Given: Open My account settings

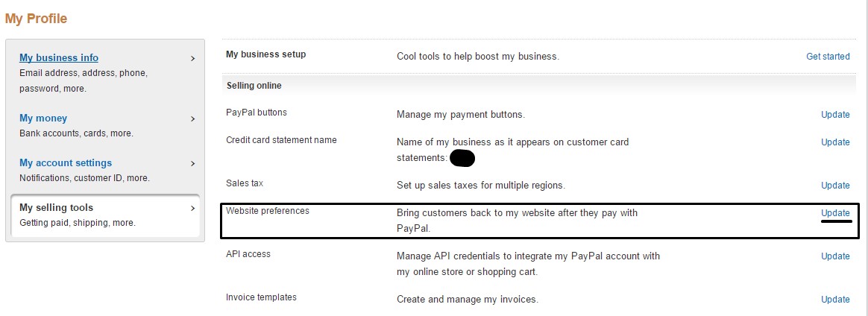Looking at the screenshot, I should click(66, 162).
